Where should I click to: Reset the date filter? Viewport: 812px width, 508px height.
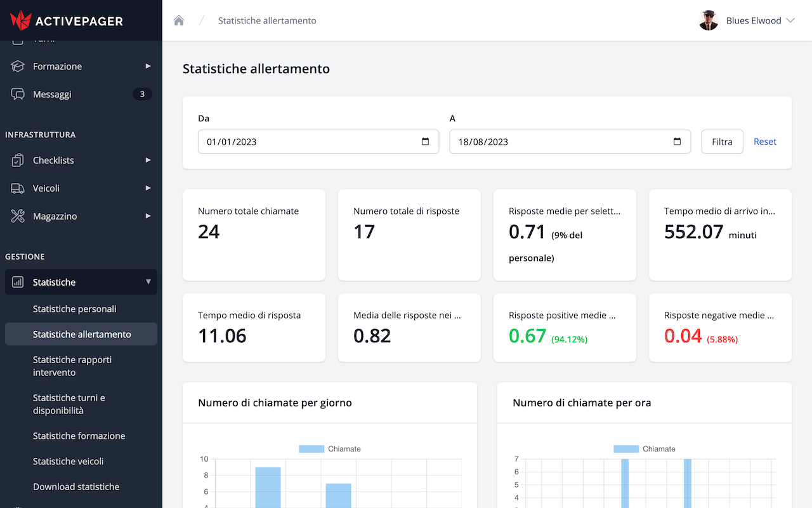pyautogui.click(x=764, y=142)
